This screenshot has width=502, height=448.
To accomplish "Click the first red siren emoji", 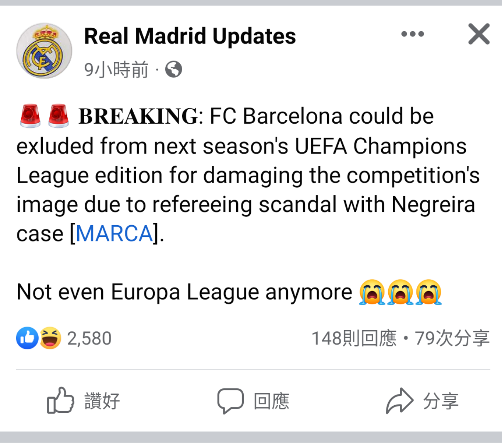I will click(30, 116).
